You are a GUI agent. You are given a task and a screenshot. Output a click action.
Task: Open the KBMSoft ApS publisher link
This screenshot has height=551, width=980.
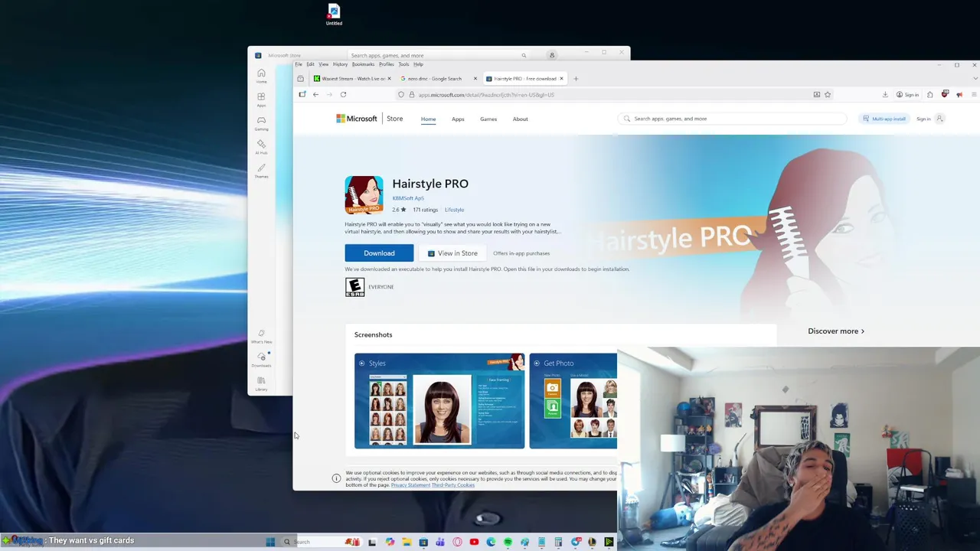click(x=408, y=198)
